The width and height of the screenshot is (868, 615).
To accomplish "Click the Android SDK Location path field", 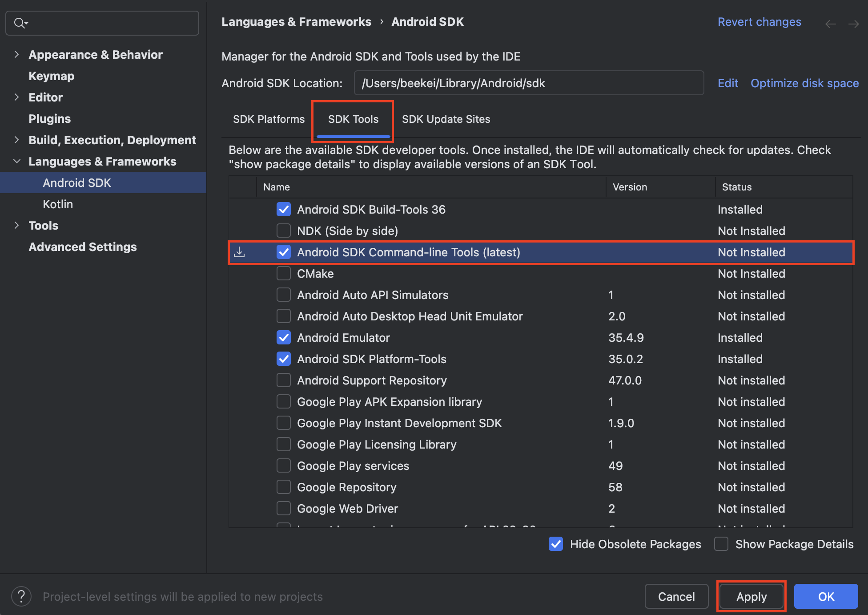I will pyautogui.click(x=528, y=83).
